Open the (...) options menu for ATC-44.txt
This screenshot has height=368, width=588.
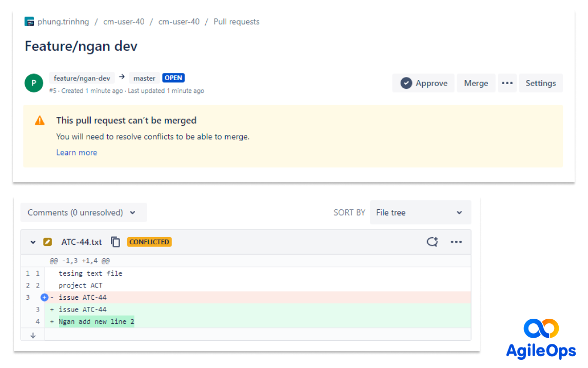pyautogui.click(x=456, y=242)
